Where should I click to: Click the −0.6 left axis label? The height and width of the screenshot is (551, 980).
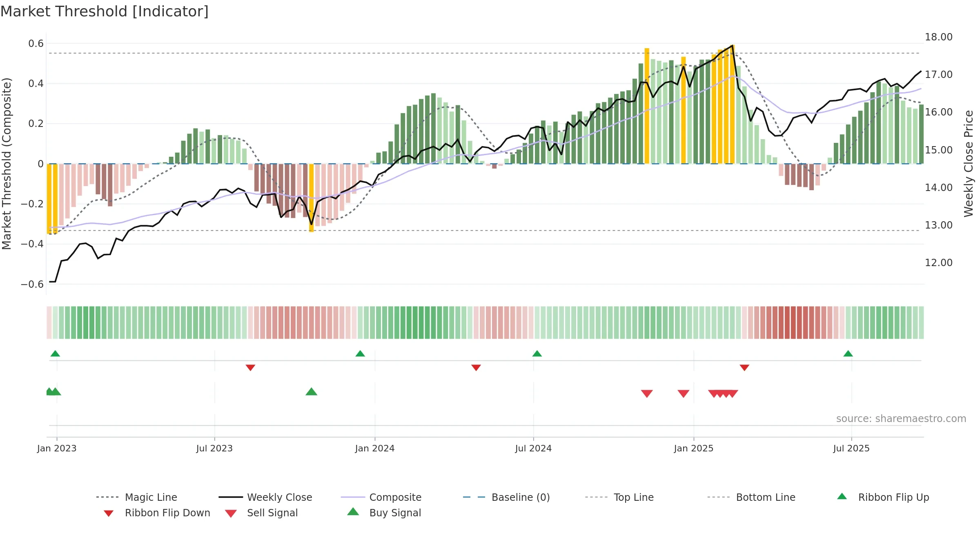pos(32,284)
